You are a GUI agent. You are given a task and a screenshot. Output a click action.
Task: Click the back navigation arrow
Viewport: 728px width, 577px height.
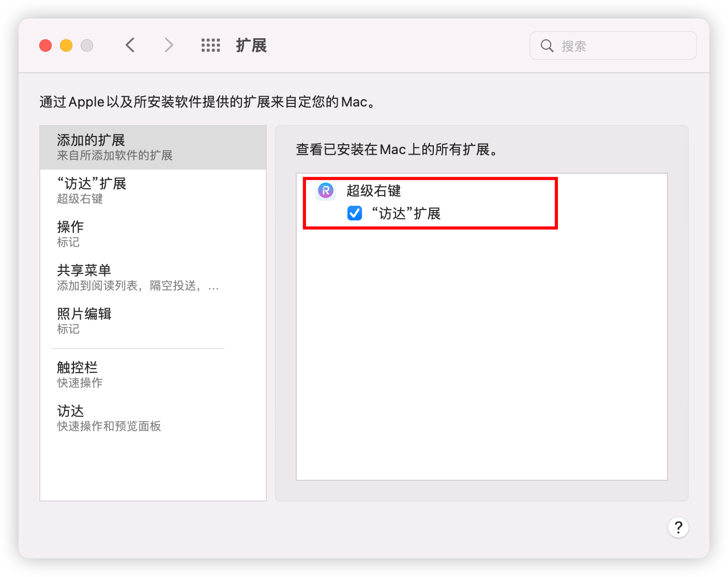tap(130, 45)
